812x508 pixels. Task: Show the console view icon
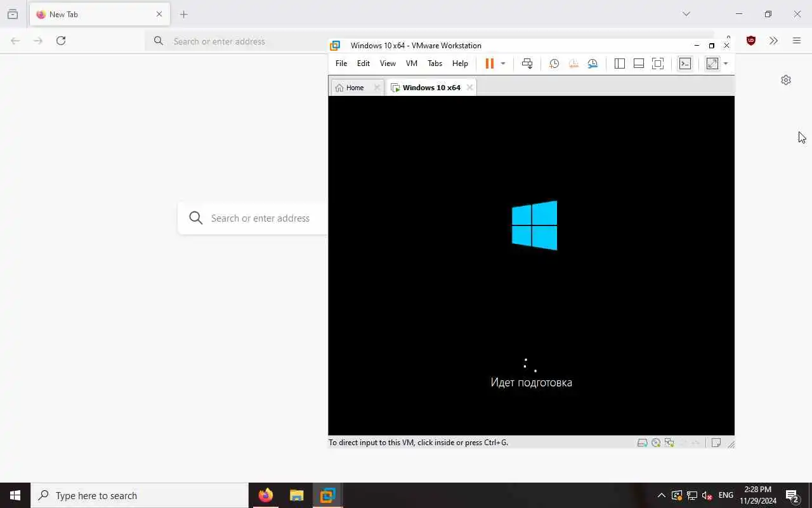(685, 63)
